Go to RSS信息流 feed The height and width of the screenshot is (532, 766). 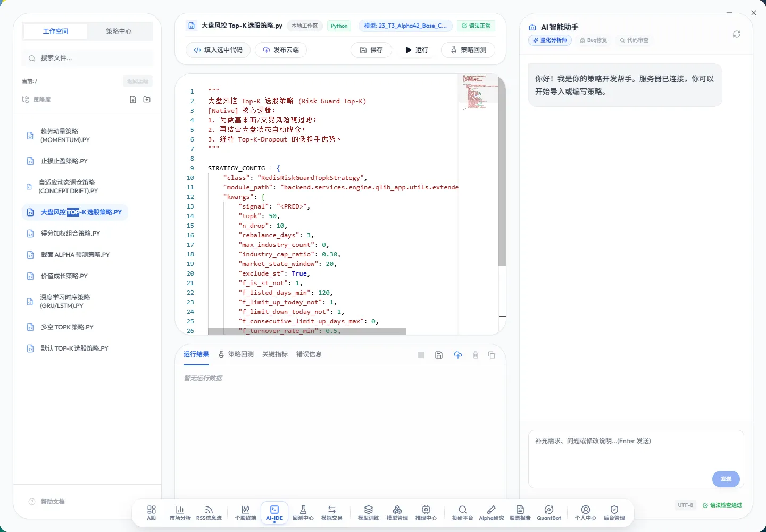209,513
